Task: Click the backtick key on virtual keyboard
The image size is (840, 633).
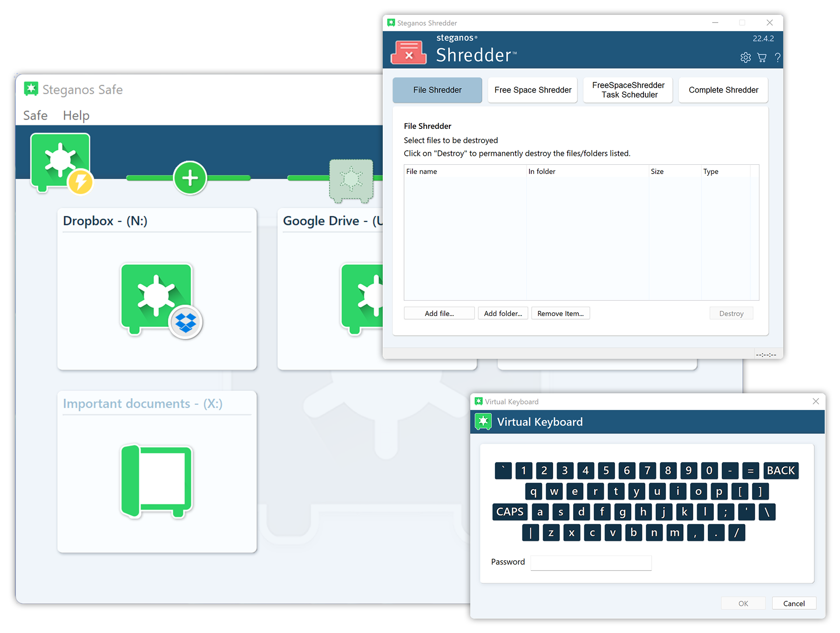Action: [x=503, y=471]
